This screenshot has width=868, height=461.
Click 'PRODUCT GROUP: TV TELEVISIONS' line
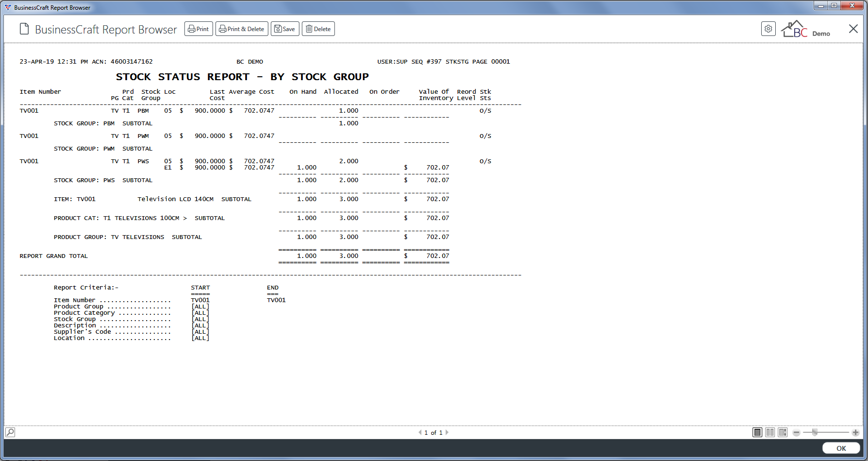[x=128, y=237]
